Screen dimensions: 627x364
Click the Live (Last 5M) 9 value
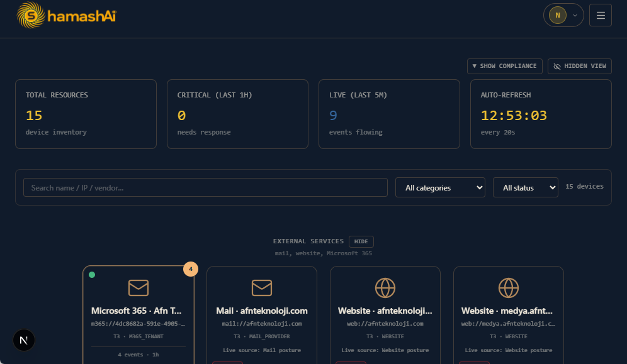point(333,116)
